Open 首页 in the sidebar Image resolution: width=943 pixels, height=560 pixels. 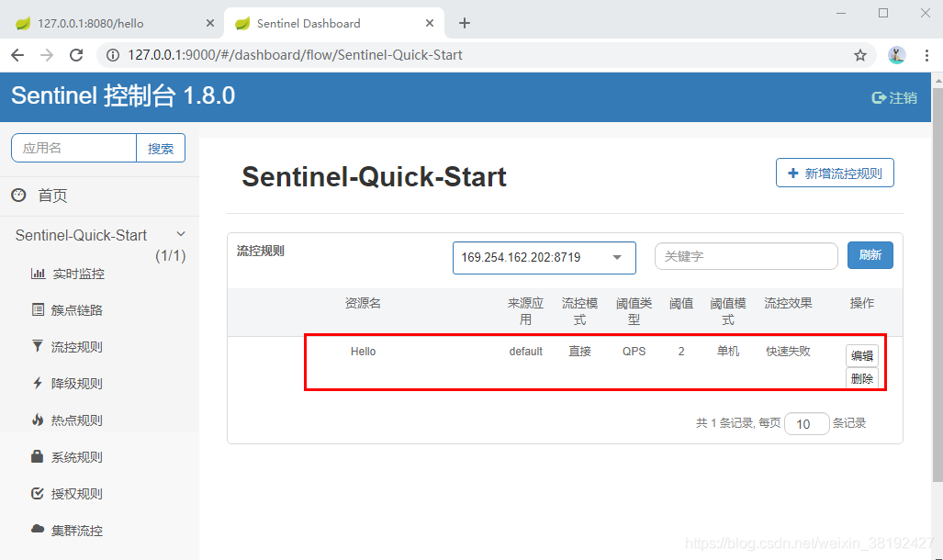pyautogui.click(x=52, y=196)
